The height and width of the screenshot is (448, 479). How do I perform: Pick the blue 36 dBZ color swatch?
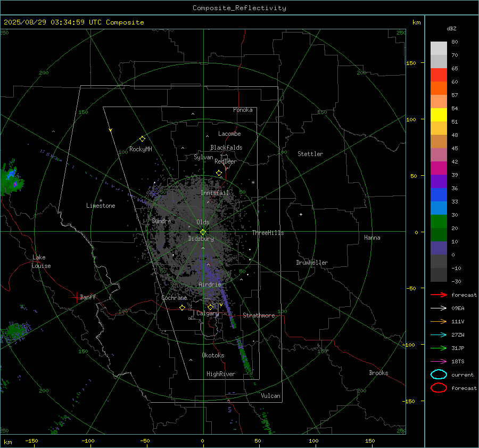click(439, 194)
